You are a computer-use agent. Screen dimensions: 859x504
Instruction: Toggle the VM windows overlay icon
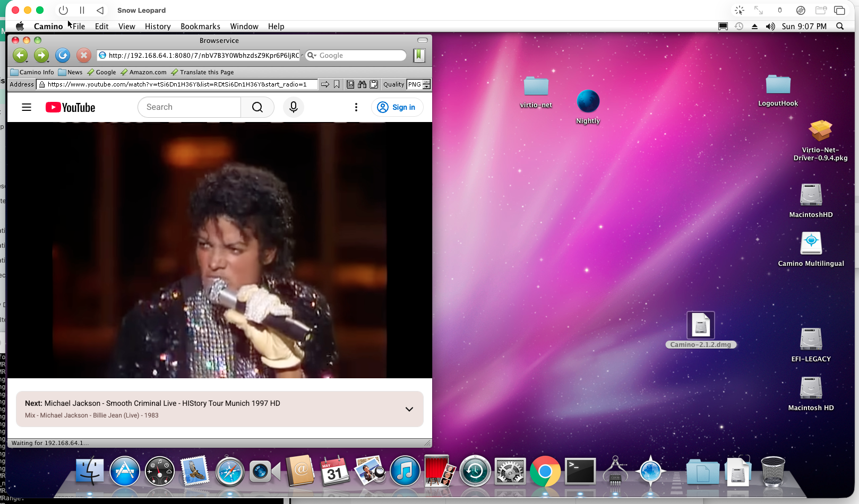[x=839, y=10]
